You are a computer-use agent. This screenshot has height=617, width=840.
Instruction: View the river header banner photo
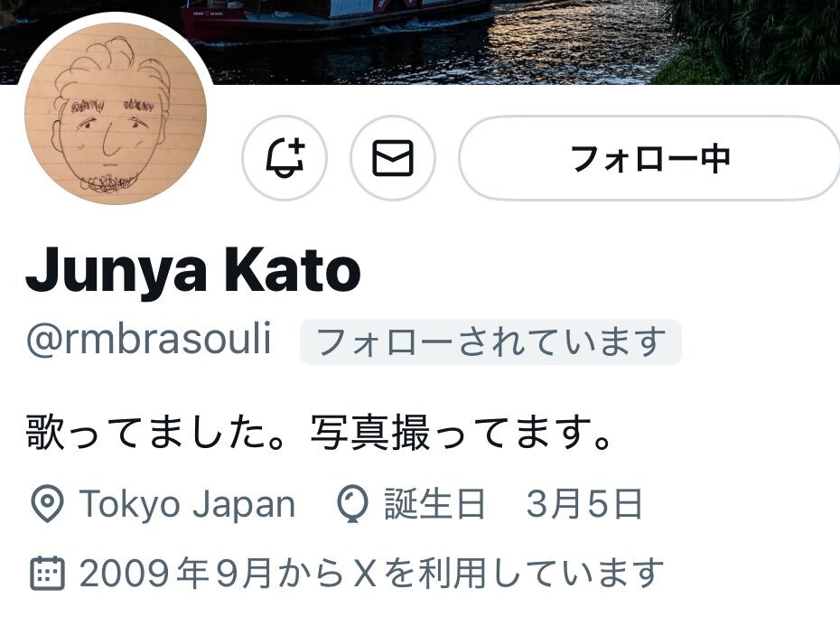coord(420,42)
